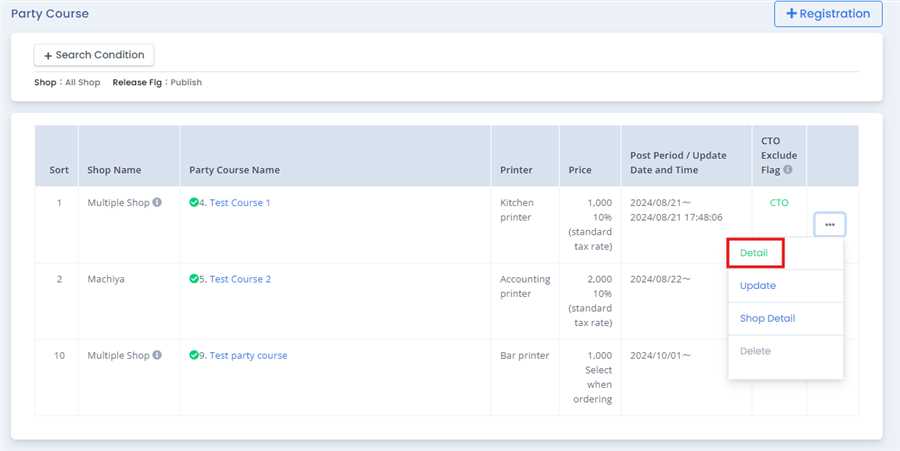Click the Price column header
The image size is (900, 451).
pyautogui.click(x=580, y=170)
